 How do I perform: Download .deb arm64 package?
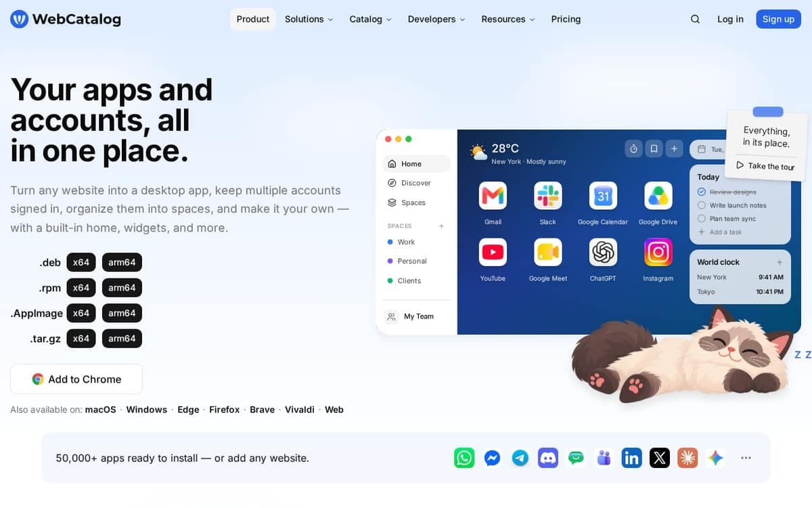click(122, 262)
